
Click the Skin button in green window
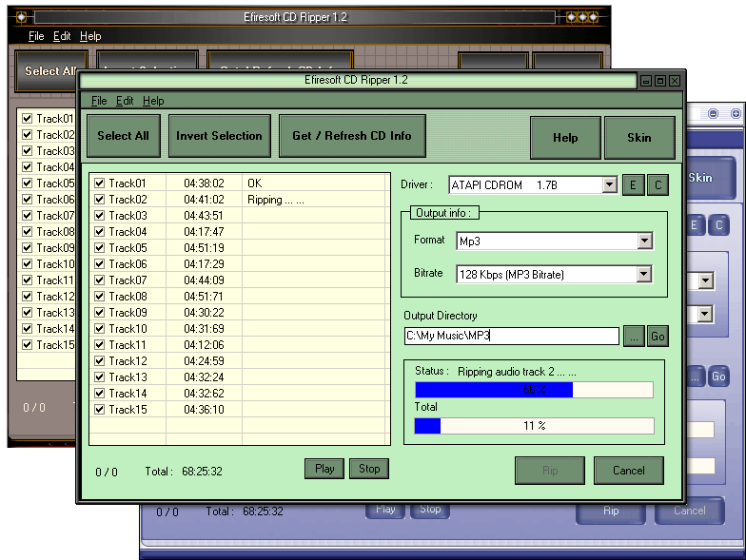pos(639,138)
